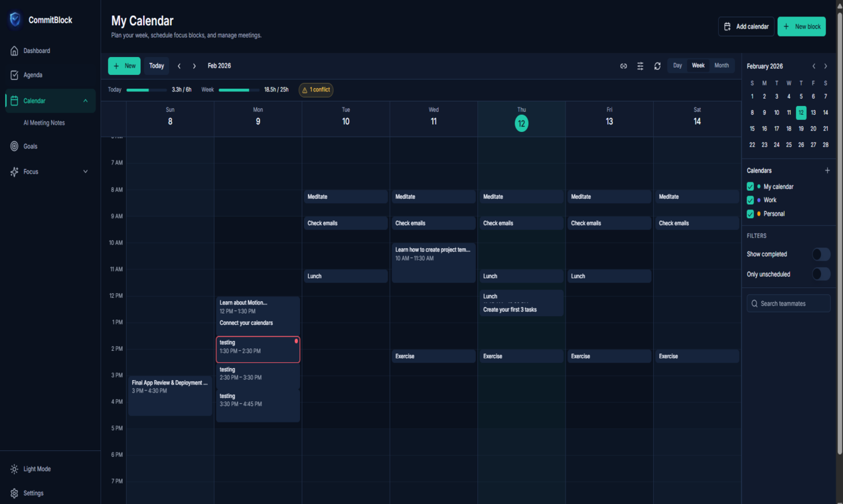Screen dimensions: 843x504
Task: Open Tuesday Meditate event
Action: click(x=346, y=197)
